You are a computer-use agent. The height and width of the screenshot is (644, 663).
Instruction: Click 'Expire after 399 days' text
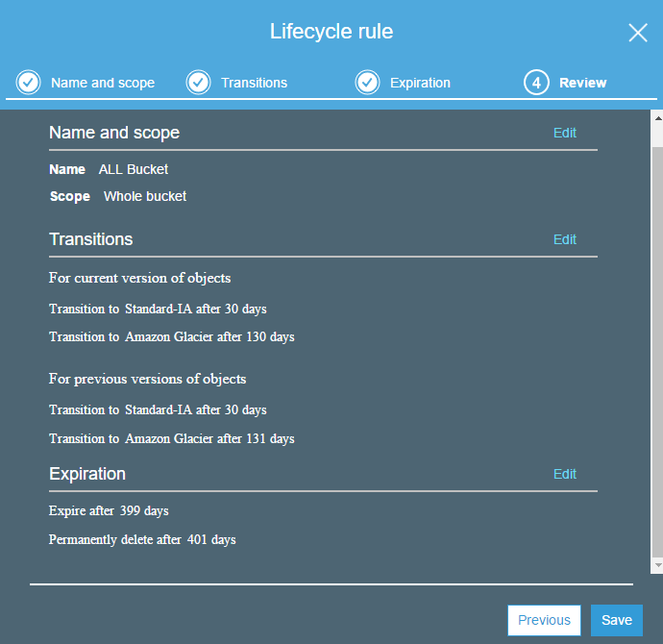point(109,510)
